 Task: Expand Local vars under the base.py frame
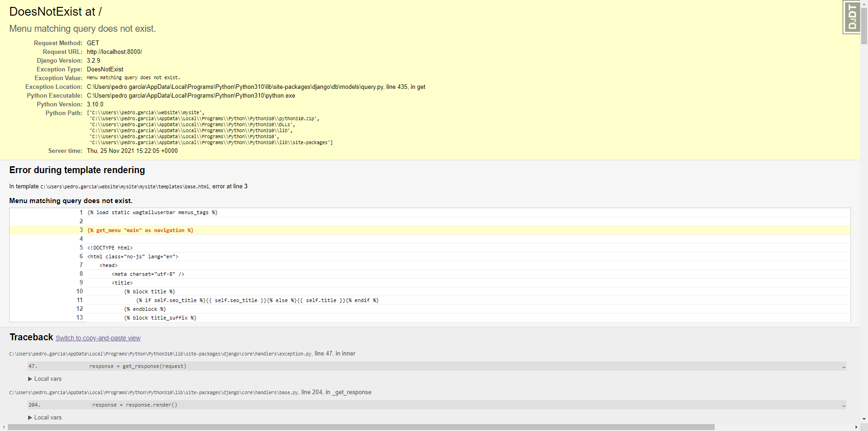pyautogui.click(x=45, y=417)
